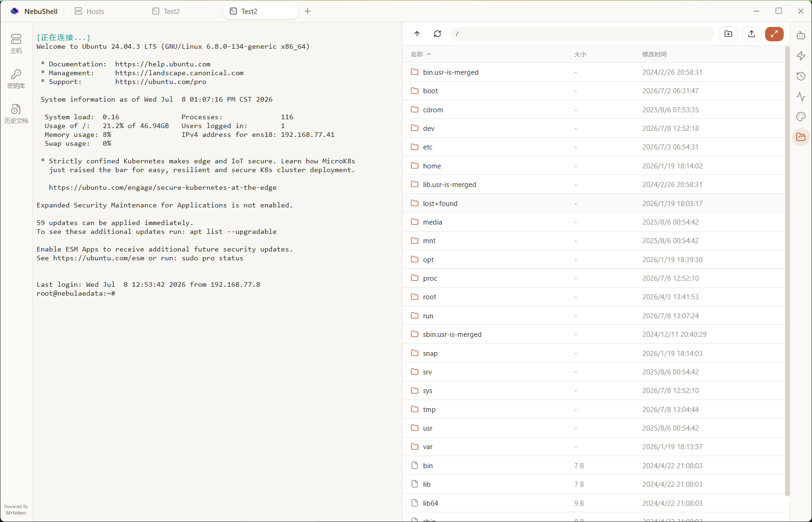Open the 密钥库 key vault section

pos(16,79)
